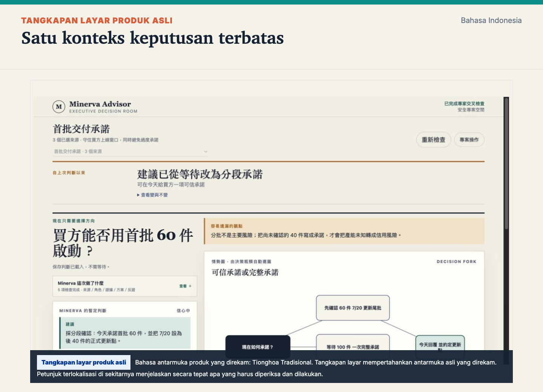Click the 自上次判斷以來 label
This screenshot has height=392, width=543.
[x=69, y=173]
